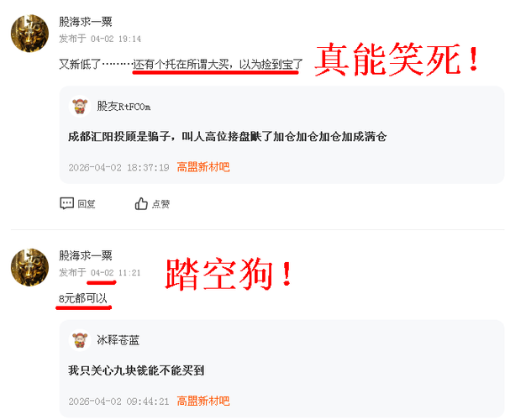Viewport: 510px width, 420px height.
Task: Open the 股友RtFCOm user profile name
Action: (x=124, y=107)
